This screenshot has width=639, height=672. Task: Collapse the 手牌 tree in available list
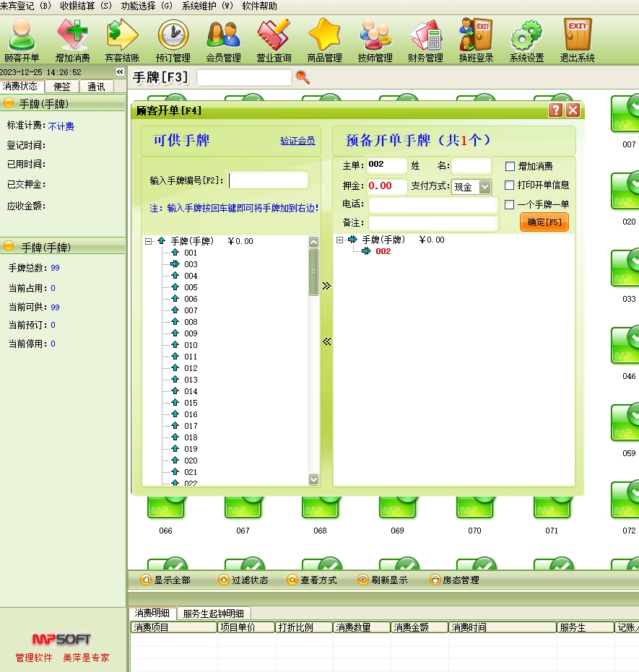tap(149, 242)
